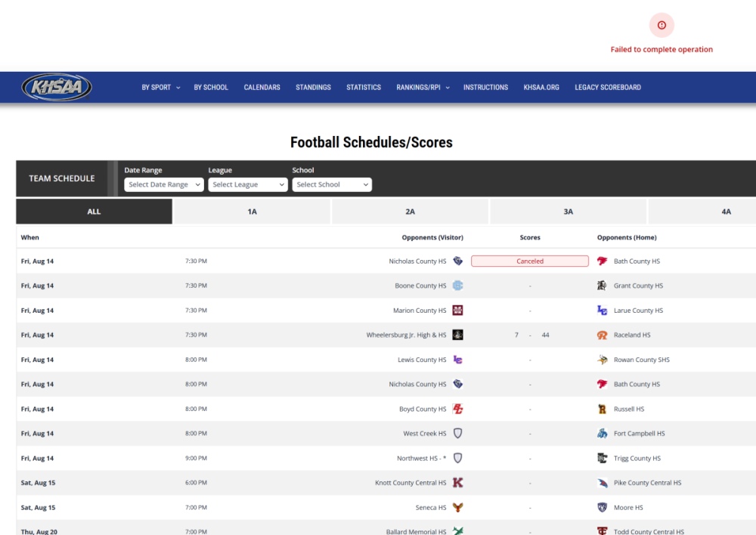Click the Boyd County HS team logo

457,409
